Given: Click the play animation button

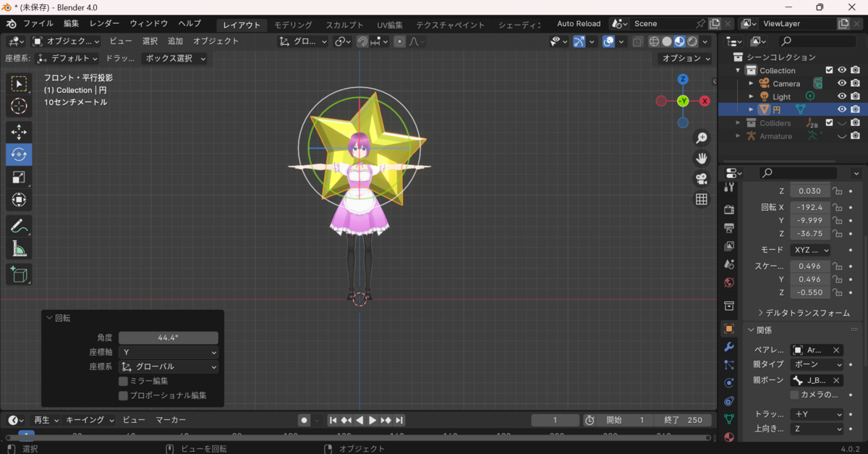Looking at the screenshot, I should pyautogui.click(x=373, y=420).
